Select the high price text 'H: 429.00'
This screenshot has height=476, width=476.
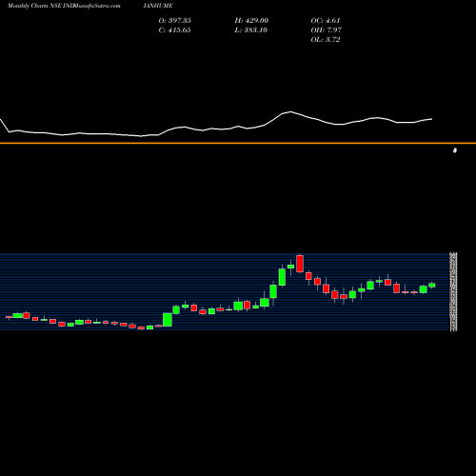point(251,21)
